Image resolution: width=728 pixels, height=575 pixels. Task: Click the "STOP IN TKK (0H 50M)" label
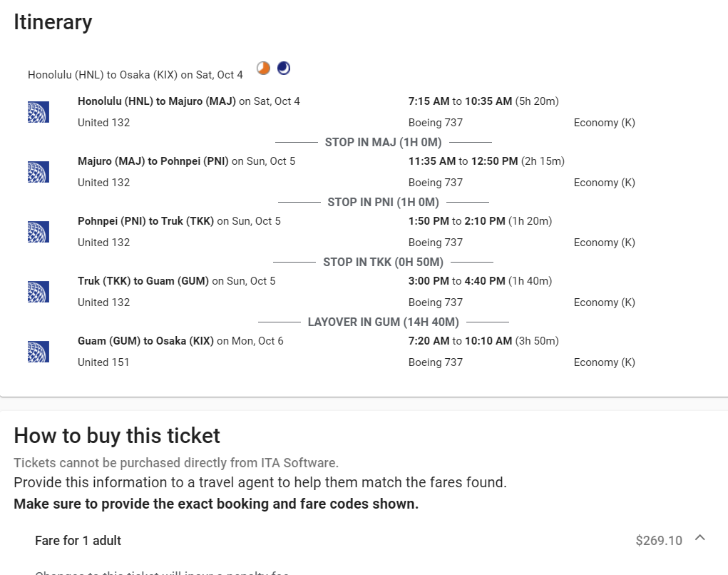[383, 263]
